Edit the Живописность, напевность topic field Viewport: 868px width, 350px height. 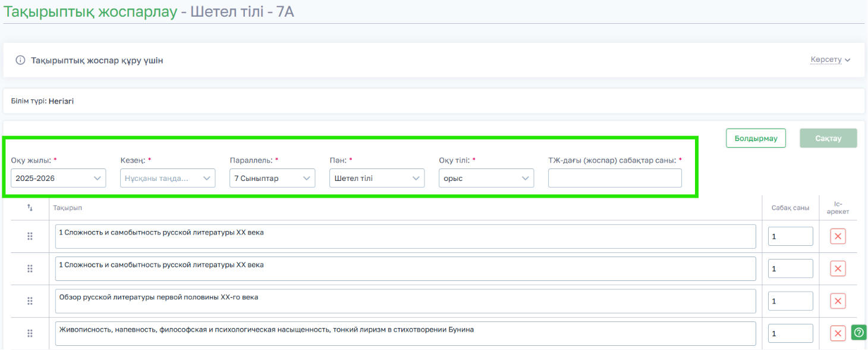click(x=405, y=333)
